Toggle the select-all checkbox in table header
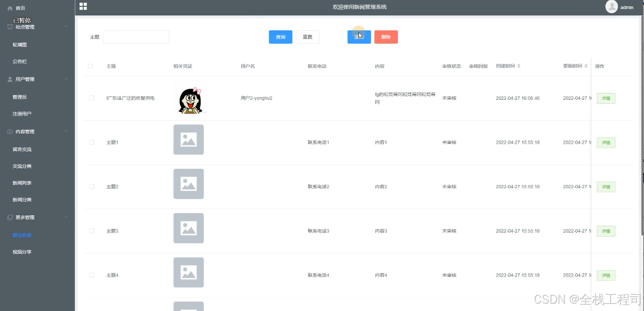The height and width of the screenshot is (311, 644). click(90, 66)
